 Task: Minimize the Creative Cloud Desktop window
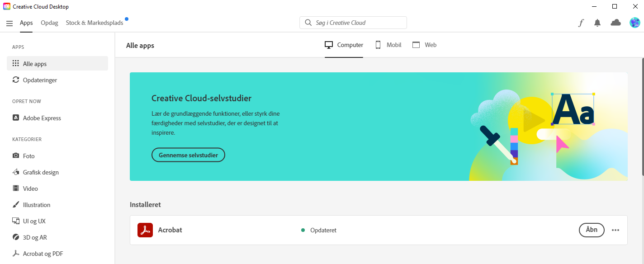click(594, 6)
